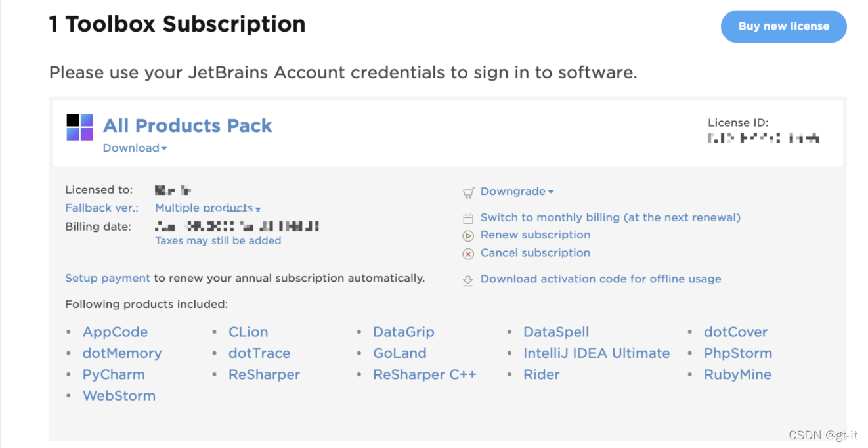The height and width of the screenshot is (448, 868).
Task: Open the DataGrip product link
Action: tap(404, 332)
